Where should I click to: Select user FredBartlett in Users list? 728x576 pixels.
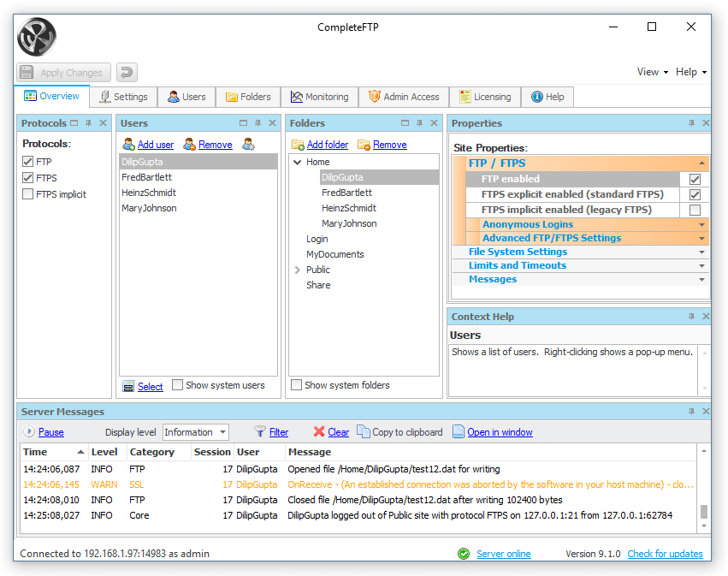click(198, 177)
